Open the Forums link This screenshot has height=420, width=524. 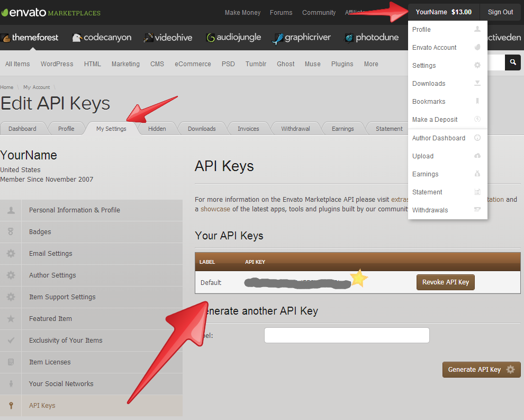pyautogui.click(x=281, y=13)
